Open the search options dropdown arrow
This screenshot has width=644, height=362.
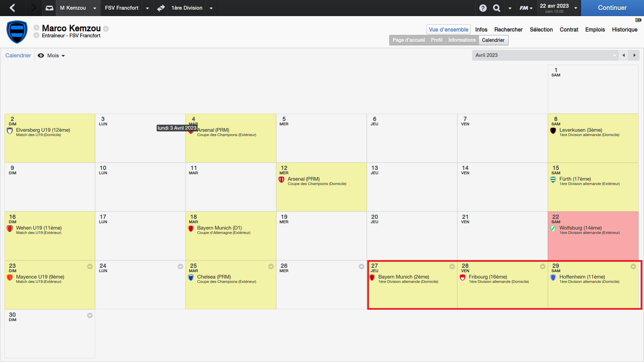pos(510,8)
